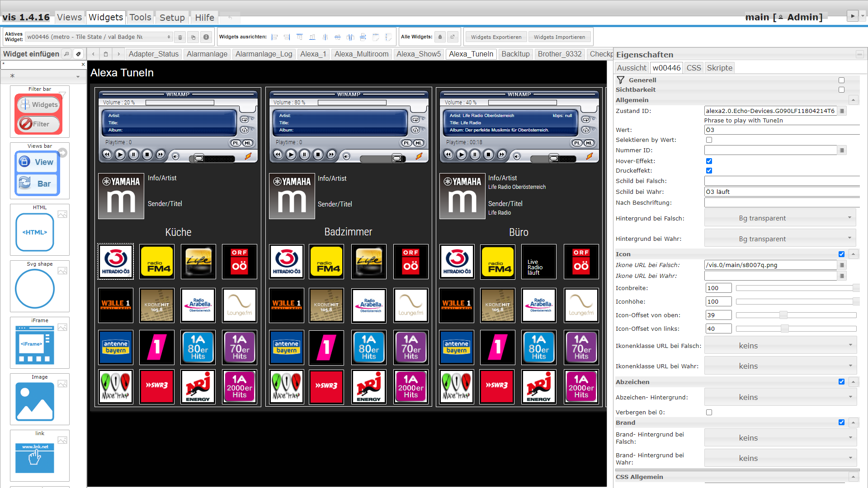Switch to Skripte tab in Eigenschaften
The height and width of the screenshot is (488, 868).
coord(719,68)
